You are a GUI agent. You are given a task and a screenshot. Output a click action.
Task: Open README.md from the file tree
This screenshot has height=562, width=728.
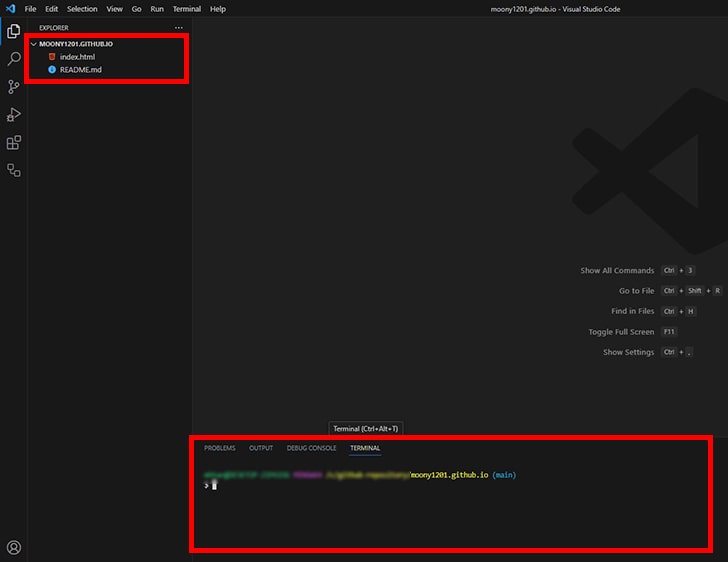tap(80, 70)
